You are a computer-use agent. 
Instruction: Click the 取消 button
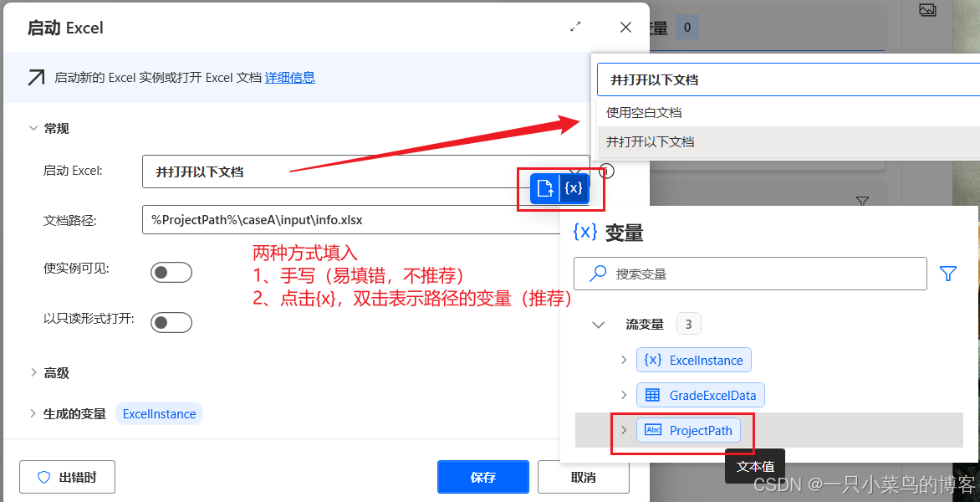[583, 478]
